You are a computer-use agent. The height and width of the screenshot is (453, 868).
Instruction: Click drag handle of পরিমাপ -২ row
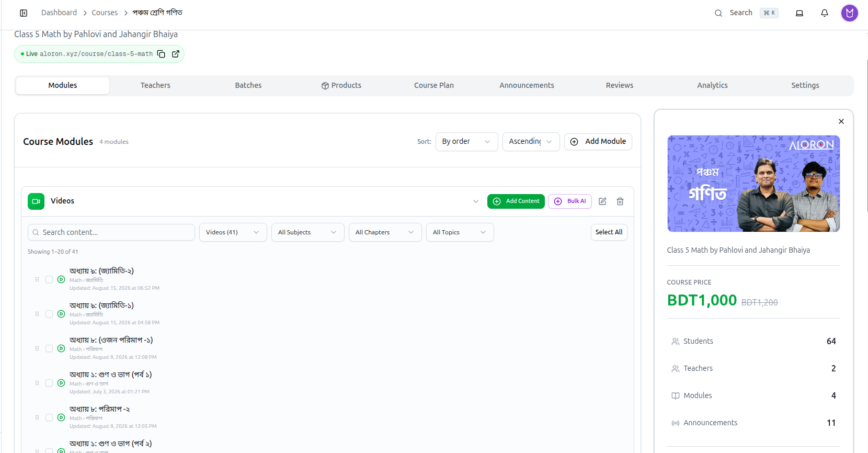[x=37, y=417]
